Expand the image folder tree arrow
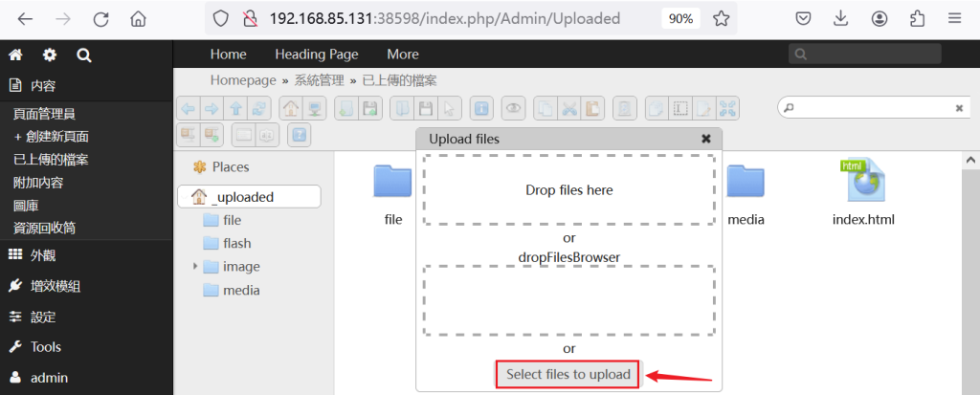 [x=195, y=266]
